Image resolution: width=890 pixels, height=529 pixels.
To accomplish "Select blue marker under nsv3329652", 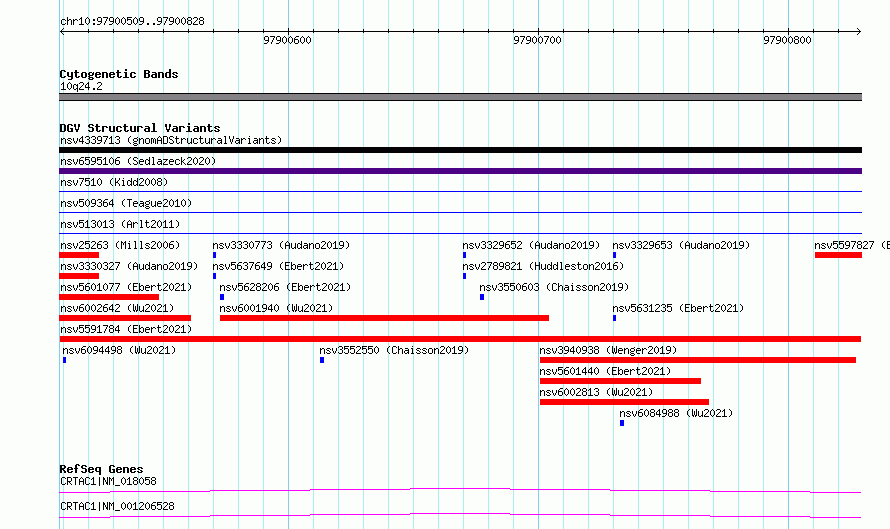I will [x=464, y=255].
